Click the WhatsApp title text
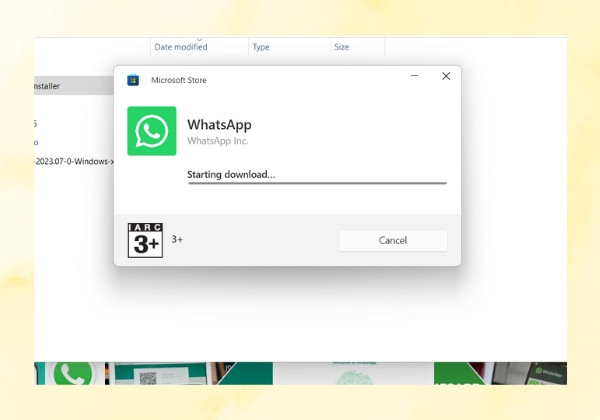The width and height of the screenshot is (600, 420). tap(219, 125)
